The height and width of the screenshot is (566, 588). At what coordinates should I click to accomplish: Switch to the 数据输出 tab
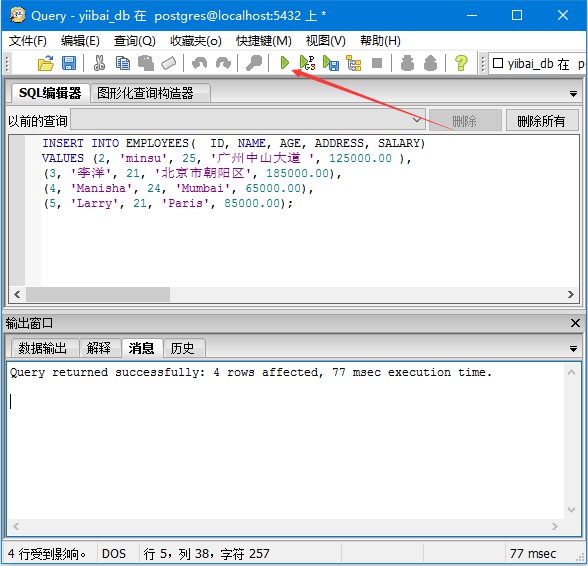click(x=42, y=348)
